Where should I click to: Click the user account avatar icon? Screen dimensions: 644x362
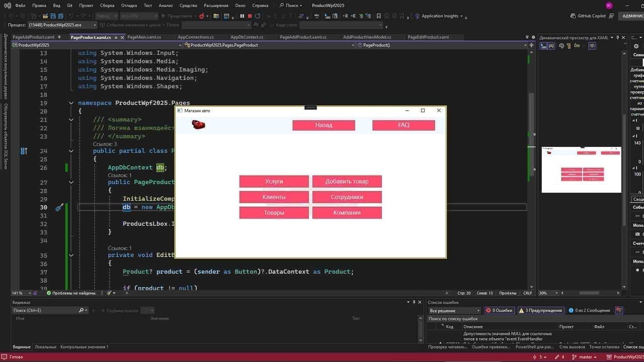[609, 5]
